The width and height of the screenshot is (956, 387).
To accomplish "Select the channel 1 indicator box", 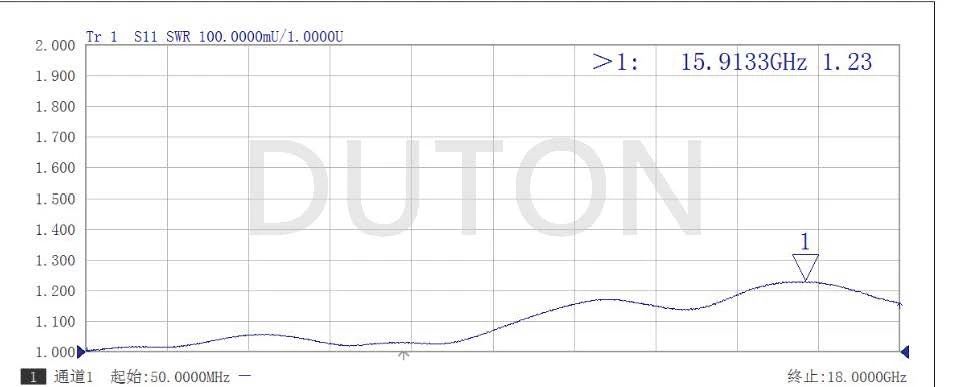I will point(34,377).
